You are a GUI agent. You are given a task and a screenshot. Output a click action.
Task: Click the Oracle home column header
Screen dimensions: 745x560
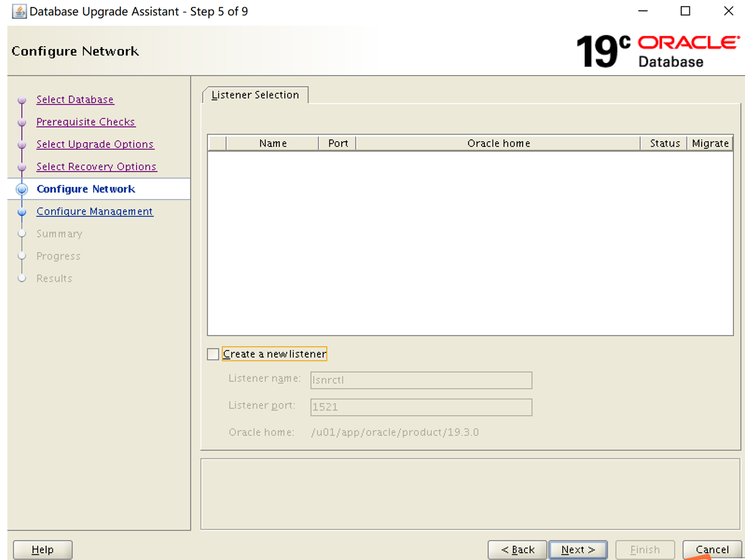click(x=499, y=143)
